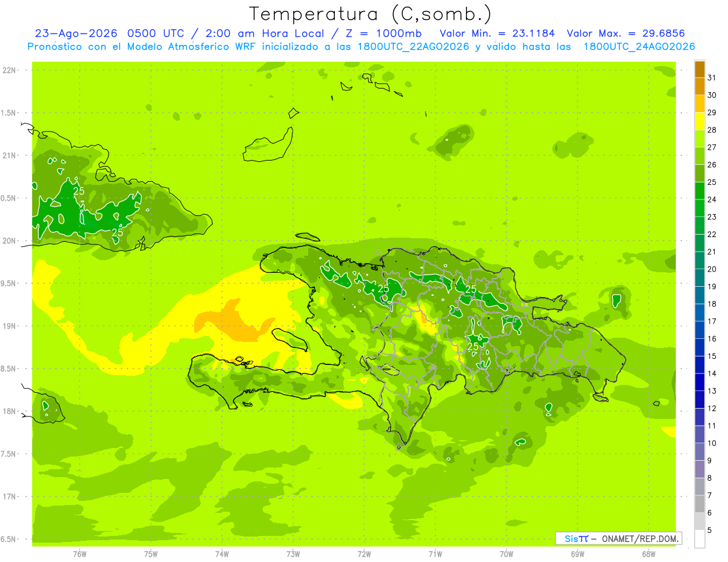The image size is (728, 562).
Task: Click the lime legend band between 27 and 28
Action: click(699, 139)
